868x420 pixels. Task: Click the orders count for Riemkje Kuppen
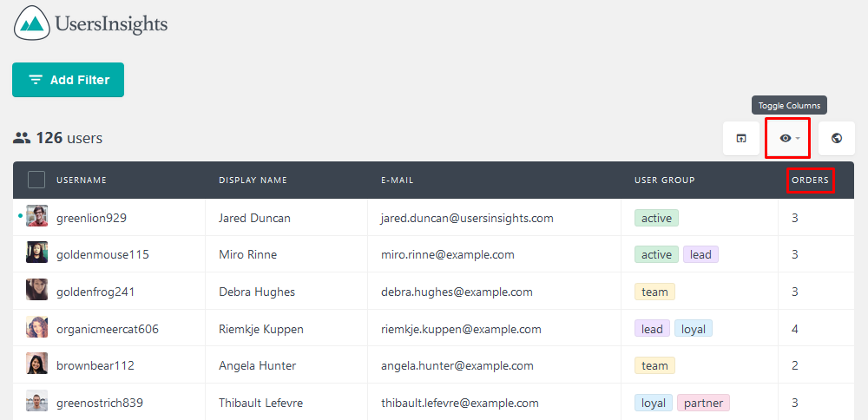click(795, 329)
